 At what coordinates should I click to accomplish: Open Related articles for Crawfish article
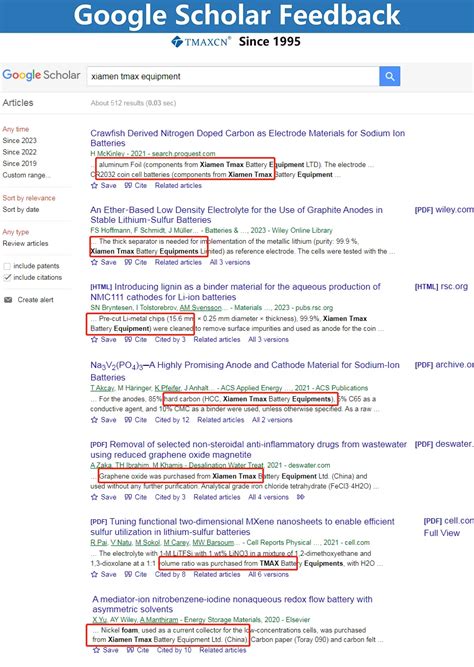point(178,185)
